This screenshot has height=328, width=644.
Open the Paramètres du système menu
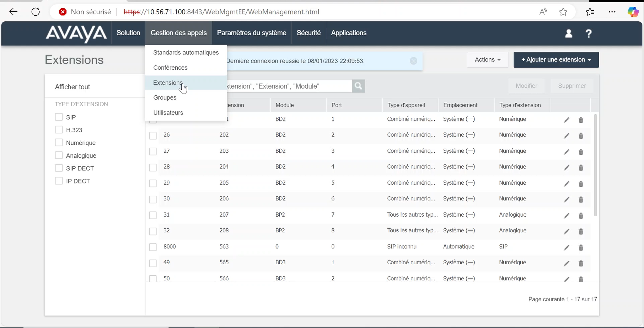tap(251, 33)
